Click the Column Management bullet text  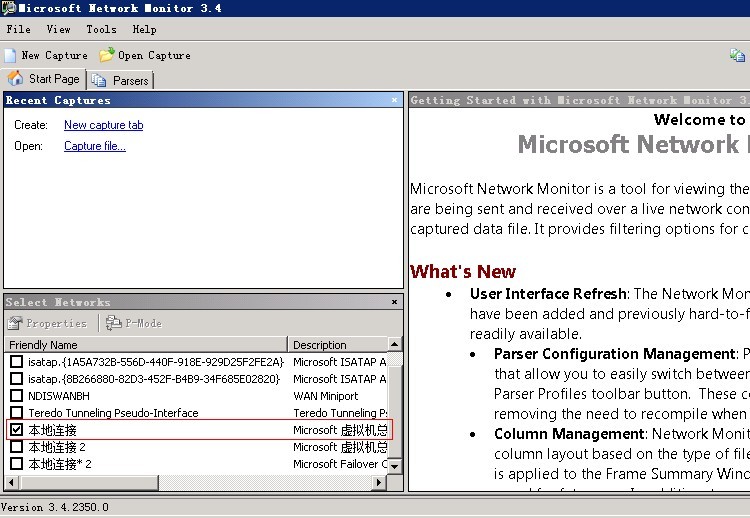(569, 434)
